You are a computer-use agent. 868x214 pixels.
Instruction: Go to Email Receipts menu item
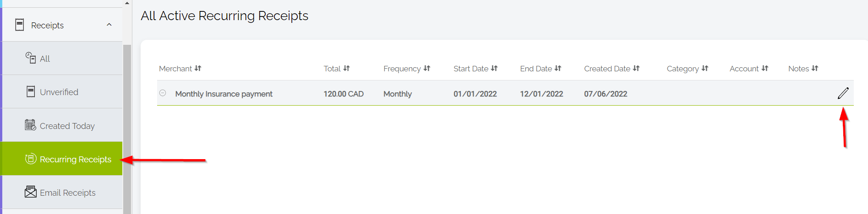pyautogui.click(x=67, y=193)
